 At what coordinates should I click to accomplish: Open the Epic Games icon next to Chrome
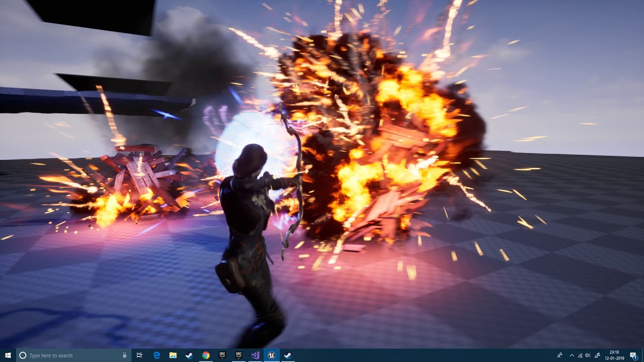tap(222, 355)
